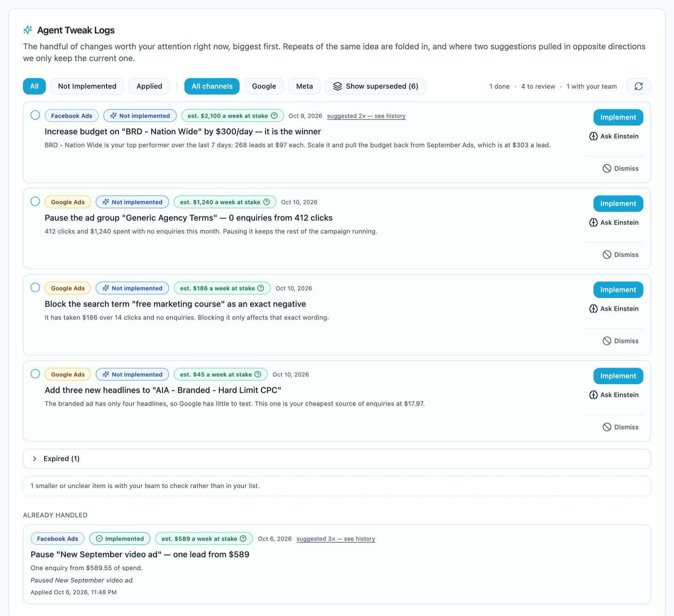Filter by Not Implemented status

click(x=87, y=86)
